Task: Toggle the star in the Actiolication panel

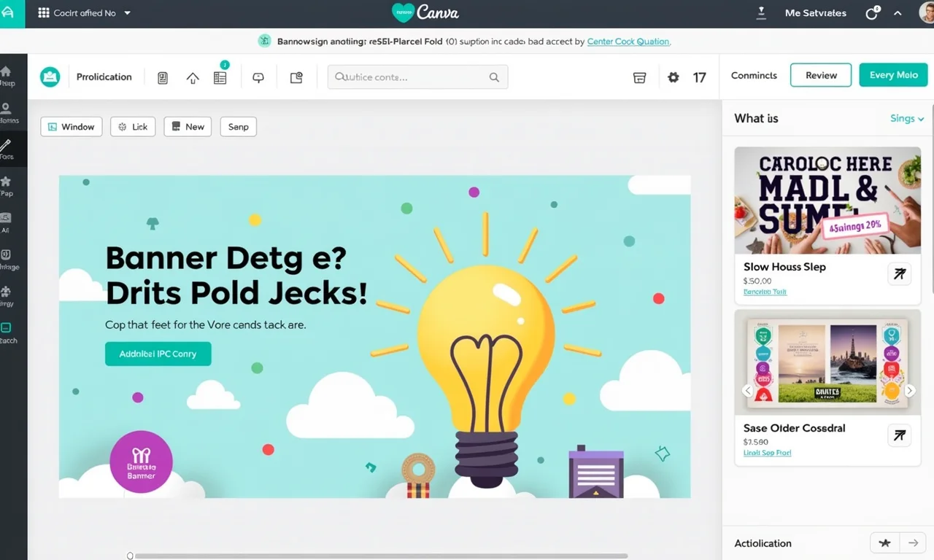Action: click(x=884, y=542)
